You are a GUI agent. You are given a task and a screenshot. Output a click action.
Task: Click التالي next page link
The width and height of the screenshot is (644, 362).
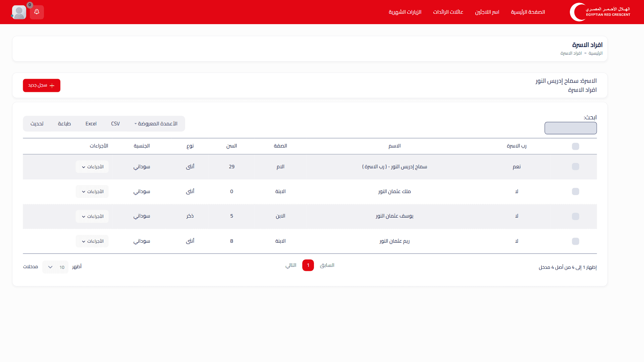(x=291, y=265)
